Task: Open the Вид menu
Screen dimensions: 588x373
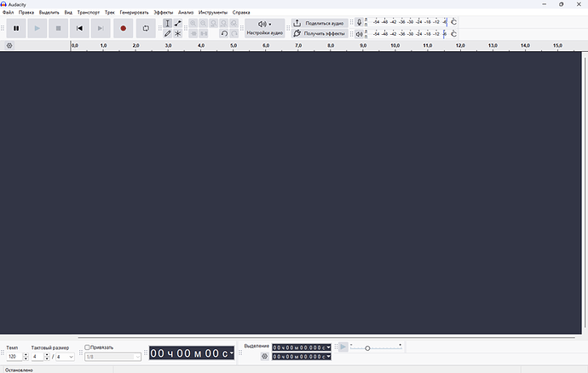Action: (x=68, y=13)
